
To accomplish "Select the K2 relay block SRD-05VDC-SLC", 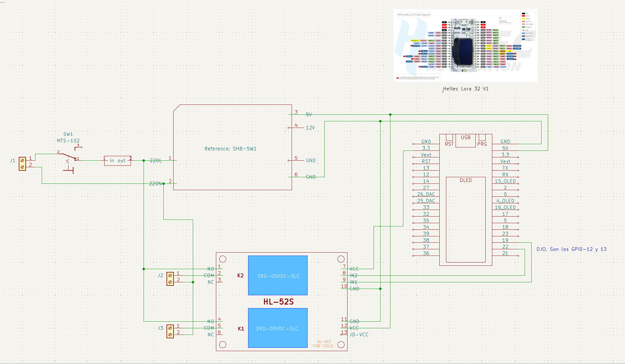I will tap(278, 275).
